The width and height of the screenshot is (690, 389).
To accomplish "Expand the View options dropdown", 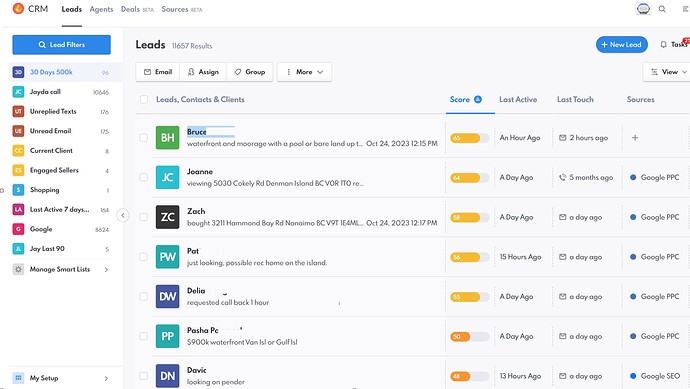I will click(668, 72).
